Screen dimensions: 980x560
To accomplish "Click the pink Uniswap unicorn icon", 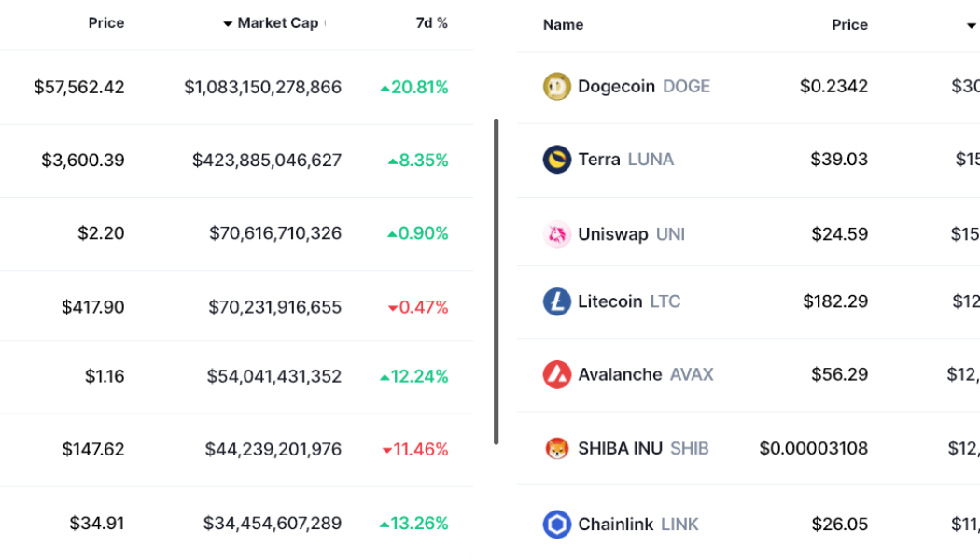I will pyautogui.click(x=558, y=234).
